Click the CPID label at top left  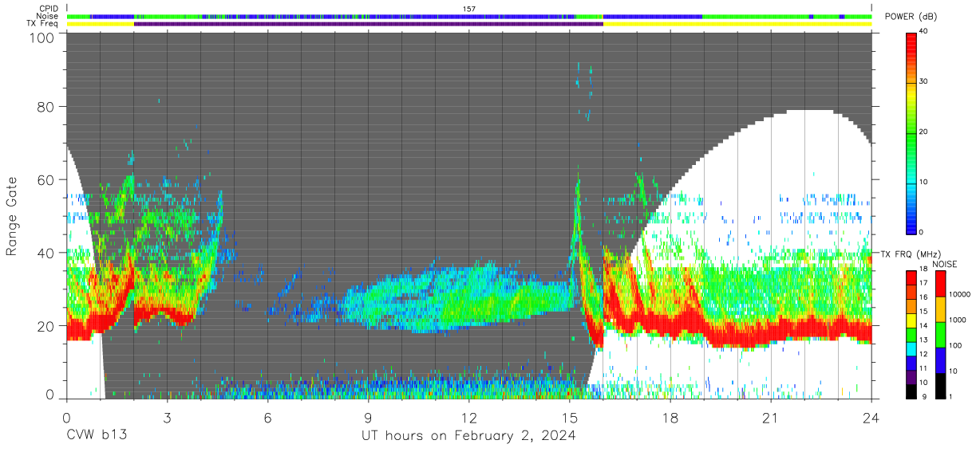point(48,9)
